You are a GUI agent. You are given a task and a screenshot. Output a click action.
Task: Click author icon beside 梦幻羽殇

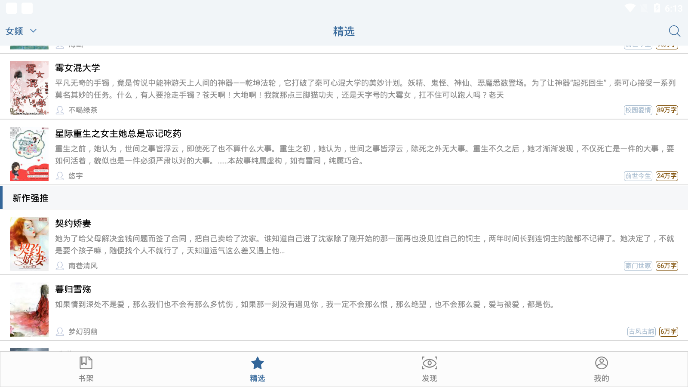(x=60, y=332)
